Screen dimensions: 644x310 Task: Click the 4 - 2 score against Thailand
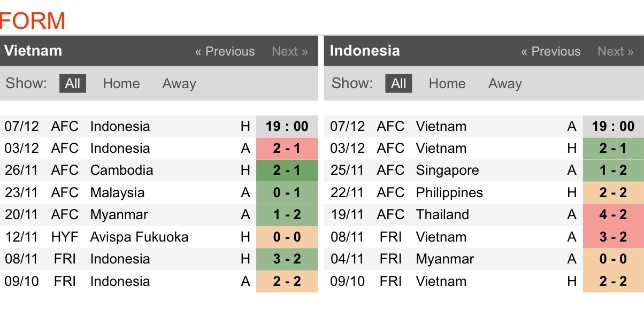pos(613,215)
